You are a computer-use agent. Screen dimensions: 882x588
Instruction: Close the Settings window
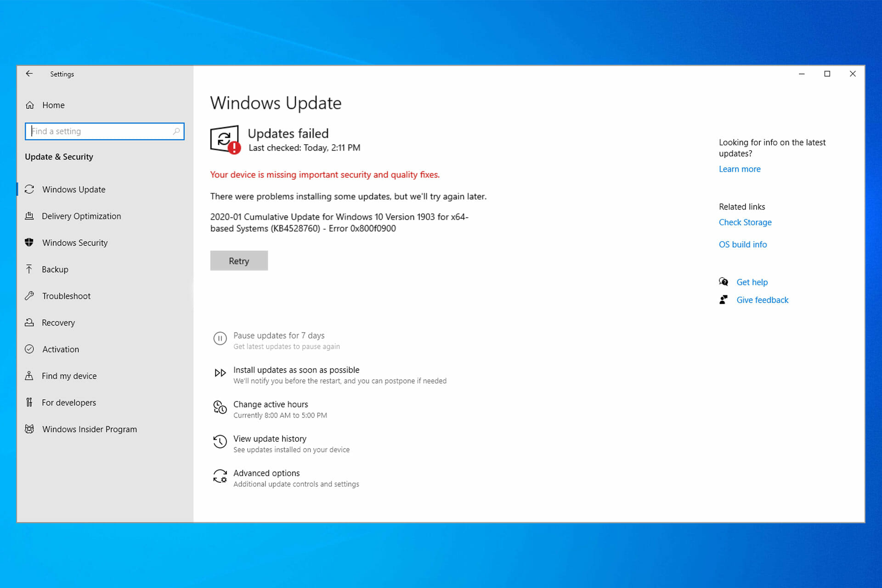(x=853, y=74)
